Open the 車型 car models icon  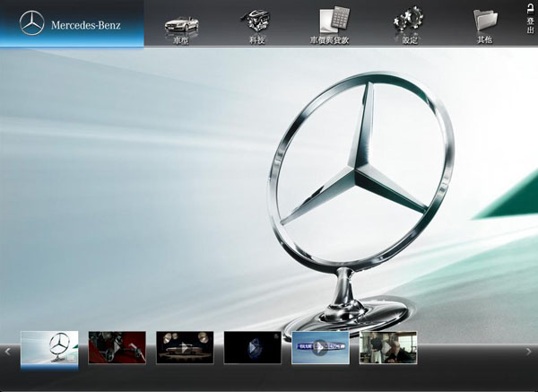182,22
